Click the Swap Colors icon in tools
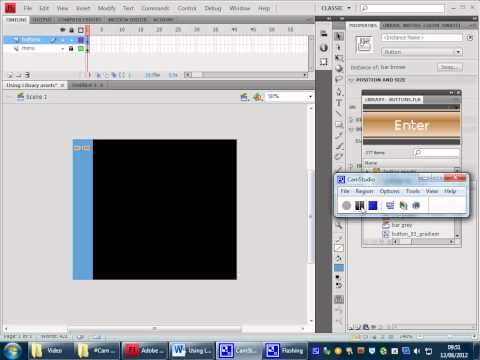Image resolution: width=480 pixels, height=360 pixels. pyautogui.click(x=339, y=285)
